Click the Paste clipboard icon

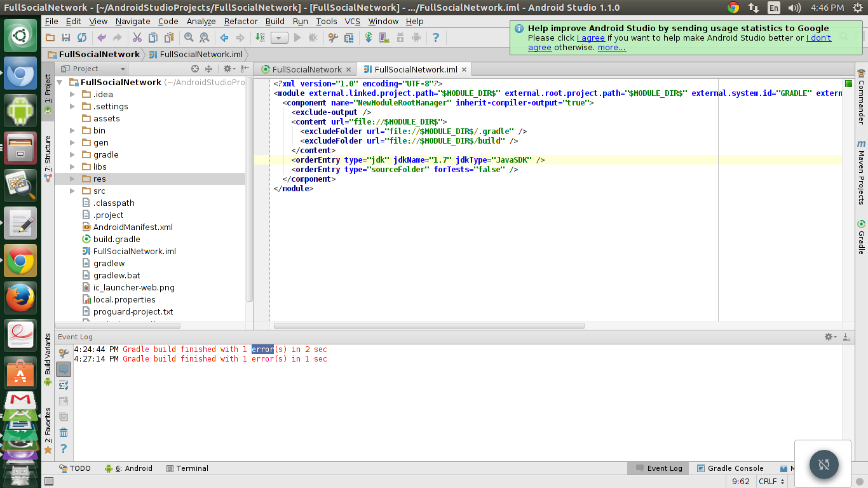pyautogui.click(x=169, y=38)
